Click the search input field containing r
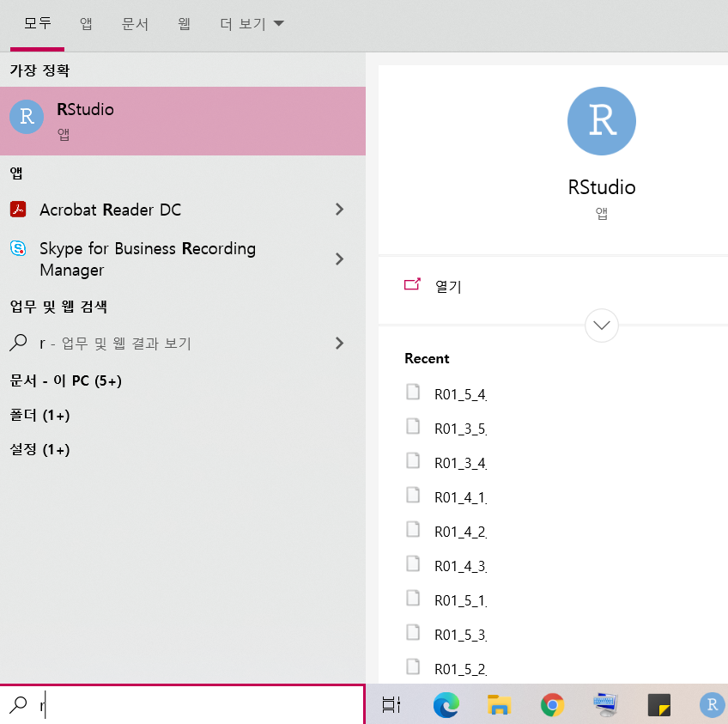The height and width of the screenshot is (724, 728). [x=182, y=704]
